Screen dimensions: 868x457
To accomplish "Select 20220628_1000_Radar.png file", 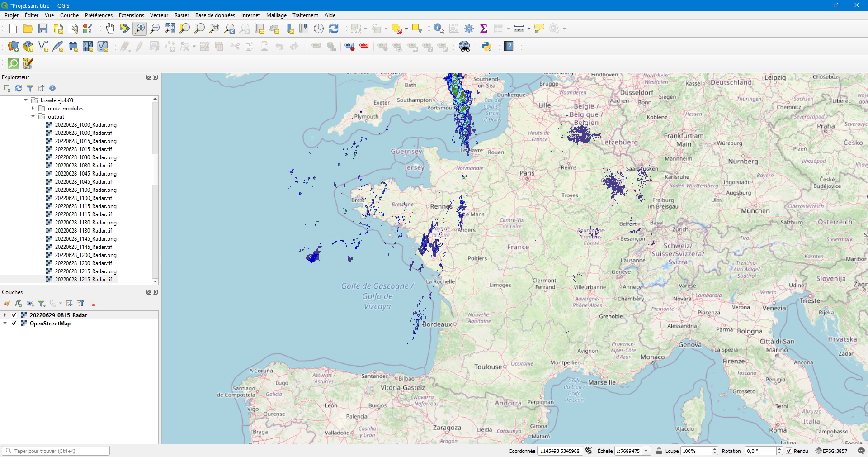I will pos(85,124).
